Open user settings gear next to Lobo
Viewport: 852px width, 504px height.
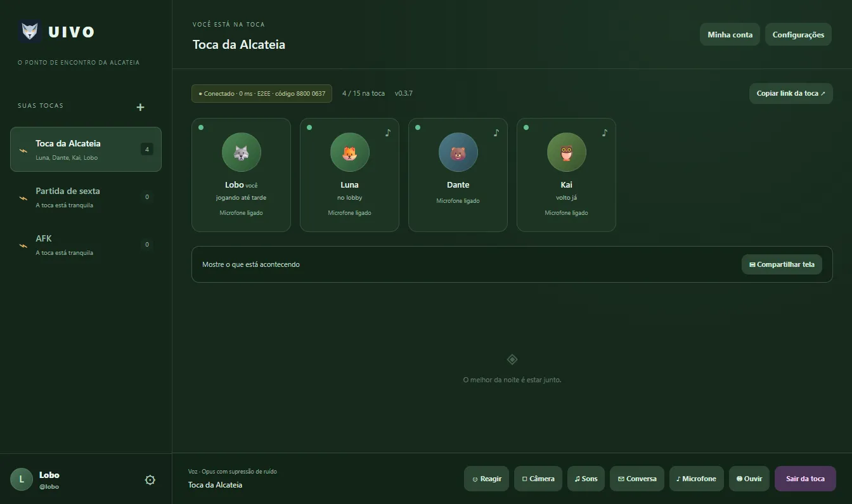tap(150, 480)
